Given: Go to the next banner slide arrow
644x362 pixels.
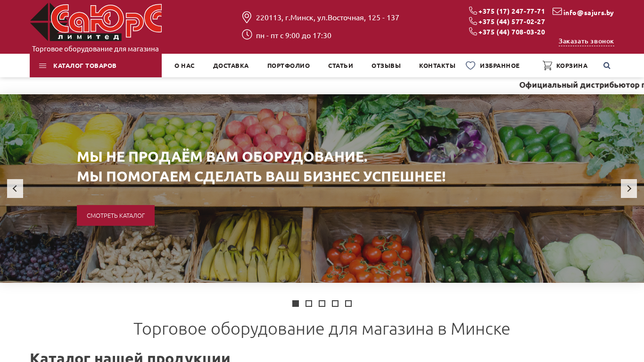Looking at the screenshot, I should (x=629, y=189).
